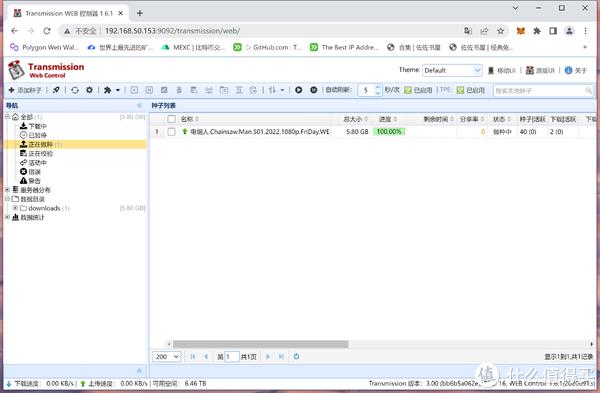Click the trash remove torrent toolbar icon
This screenshot has height=393, width=600.
coord(179,90)
